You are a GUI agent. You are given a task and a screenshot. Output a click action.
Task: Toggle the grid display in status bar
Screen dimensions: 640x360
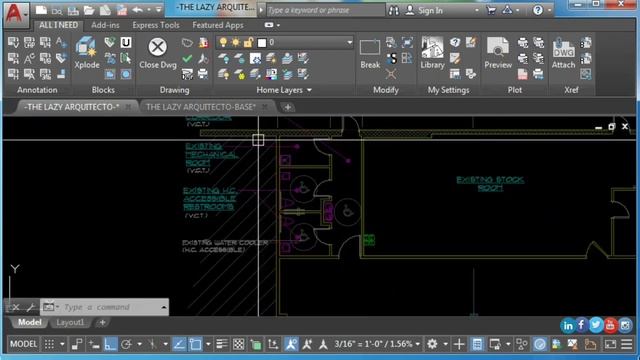click(x=49, y=344)
